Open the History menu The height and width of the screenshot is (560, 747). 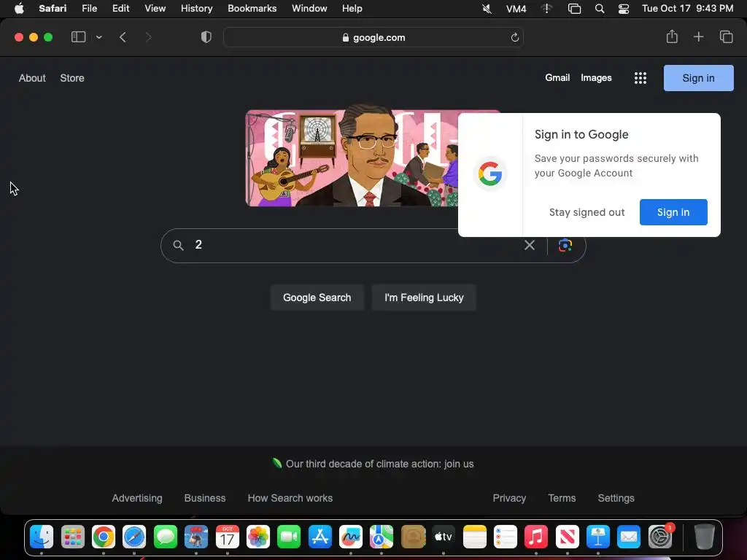196,9
